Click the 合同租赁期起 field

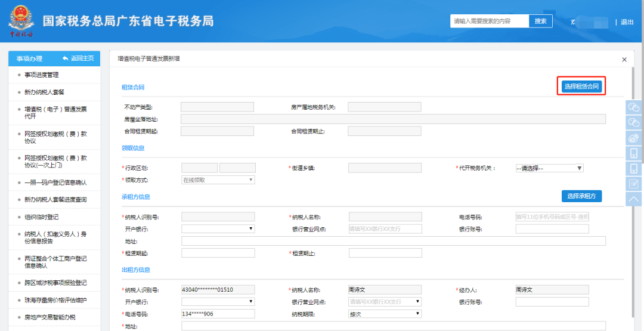[217, 131]
